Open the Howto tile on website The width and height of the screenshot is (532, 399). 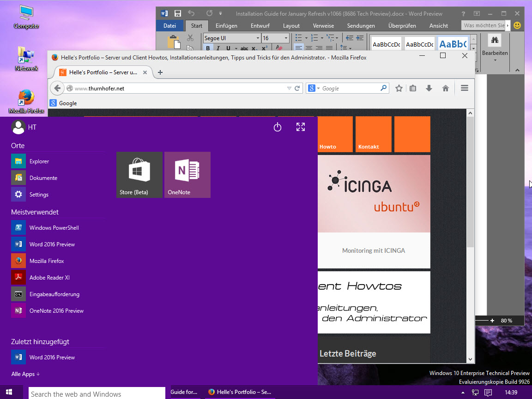pos(335,134)
